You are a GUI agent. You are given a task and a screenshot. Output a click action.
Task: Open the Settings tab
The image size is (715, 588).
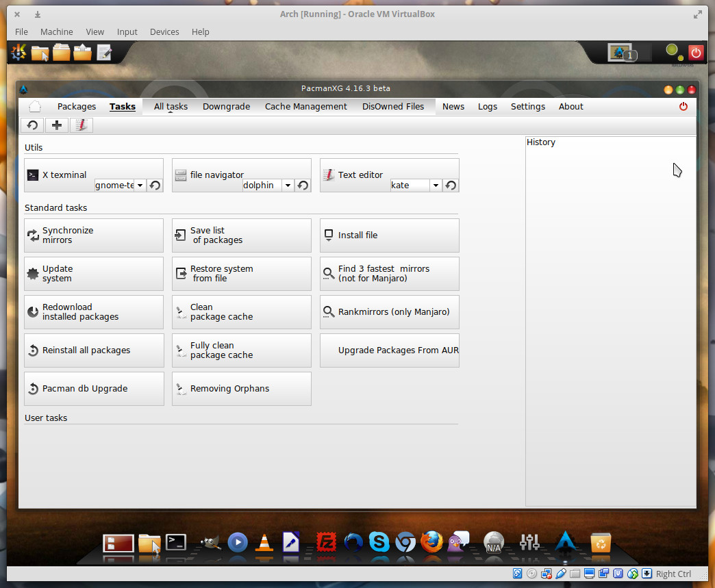point(527,107)
